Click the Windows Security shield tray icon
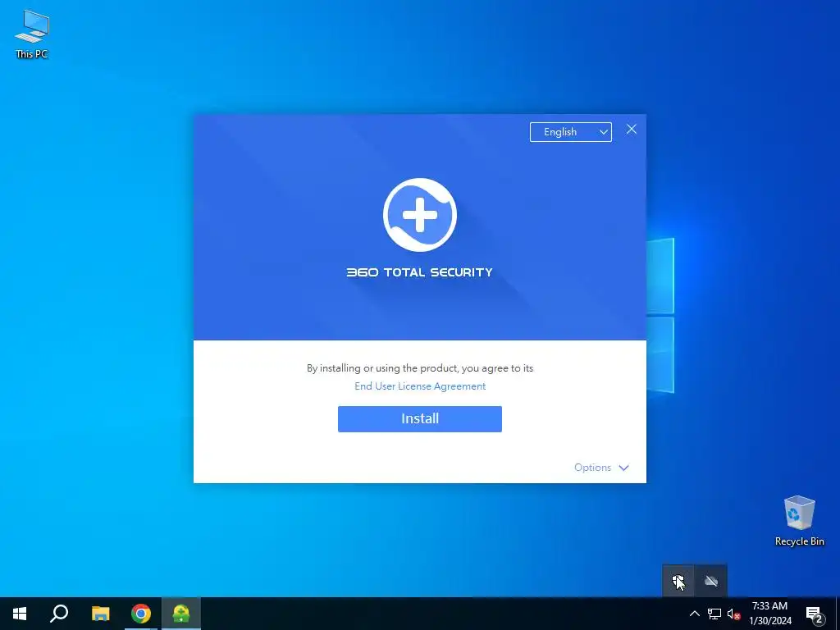Viewport: 840px width, 630px height. pos(678,581)
